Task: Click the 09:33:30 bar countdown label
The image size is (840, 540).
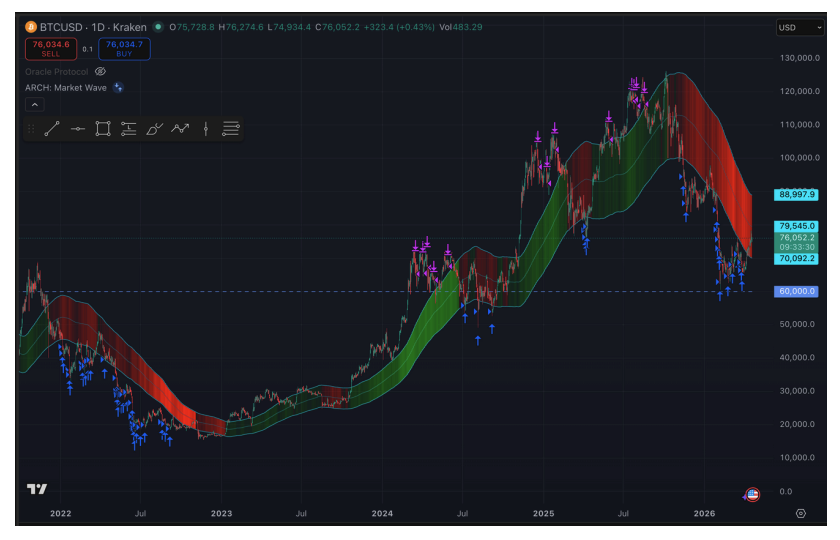Action: tap(797, 247)
